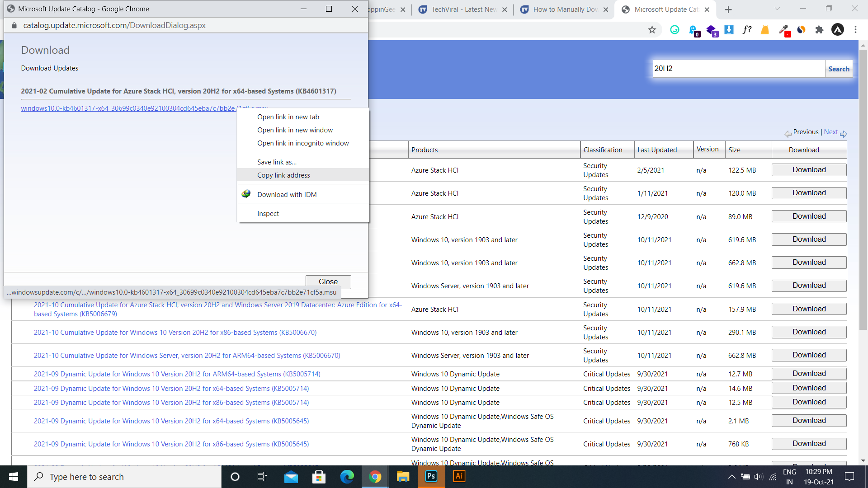The height and width of the screenshot is (488, 868).
Task: Open KB5005645 x64 Dynamic Update link
Action: (171, 421)
